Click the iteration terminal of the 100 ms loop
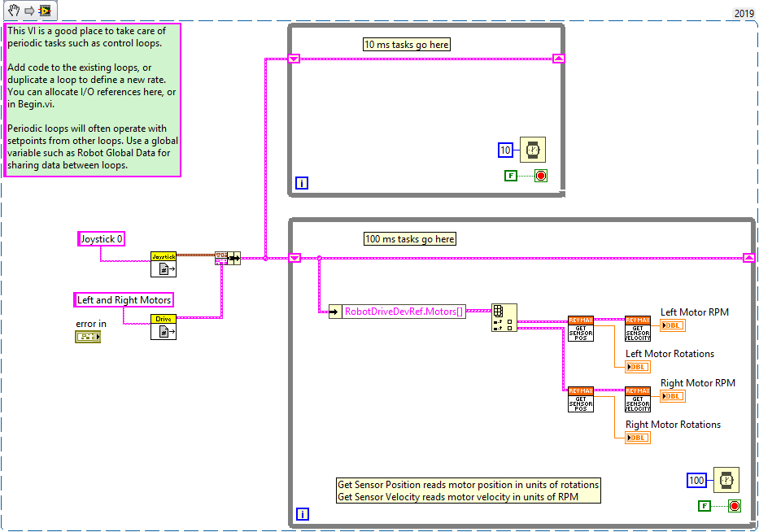The height and width of the screenshot is (532, 759). [x=301, y=513]
